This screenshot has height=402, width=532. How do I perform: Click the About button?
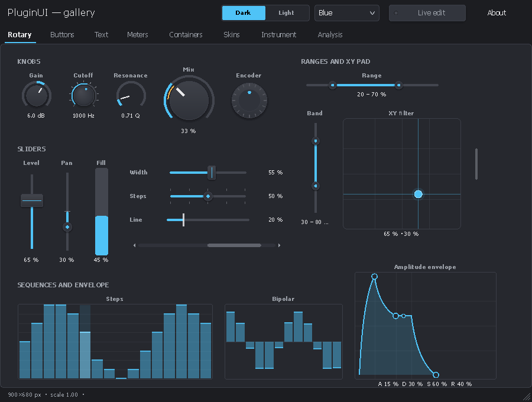pyautogui.click(x=497, y=13)
